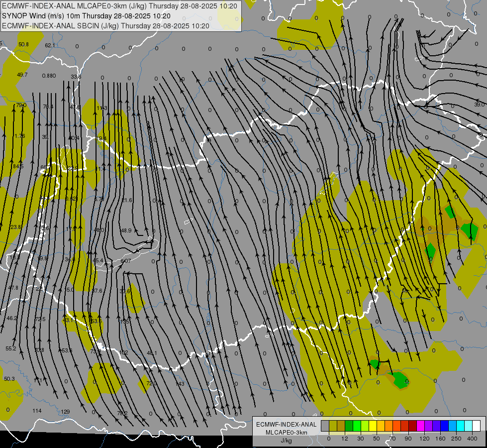This screenshot has width=487, height=448.
Task: Click the map value 33.6
Action: (76, 77)
